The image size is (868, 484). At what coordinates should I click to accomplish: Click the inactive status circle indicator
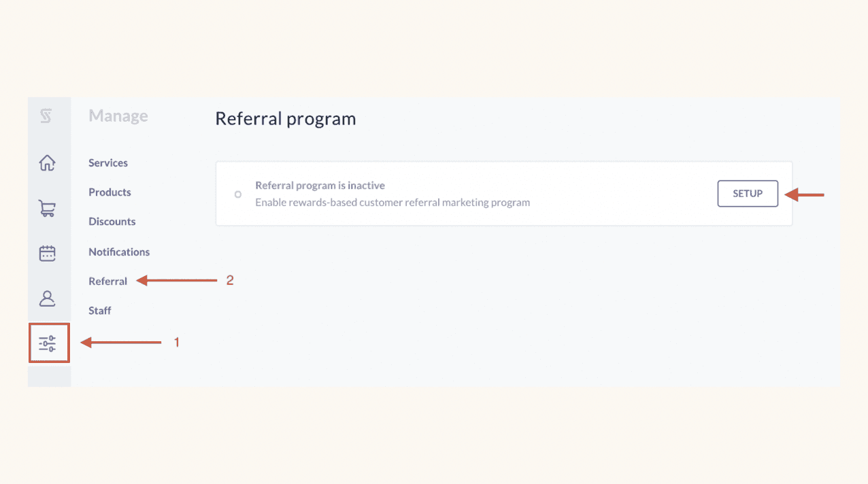(x=238, y=194)
